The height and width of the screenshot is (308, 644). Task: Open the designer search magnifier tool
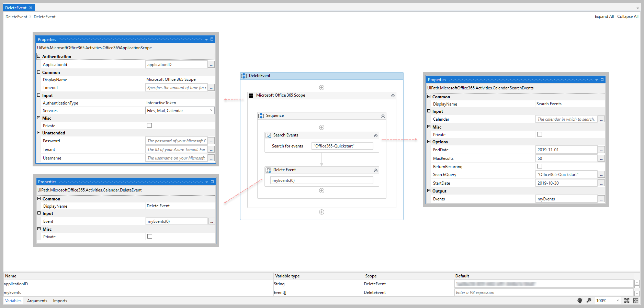(x=589, y=300)
